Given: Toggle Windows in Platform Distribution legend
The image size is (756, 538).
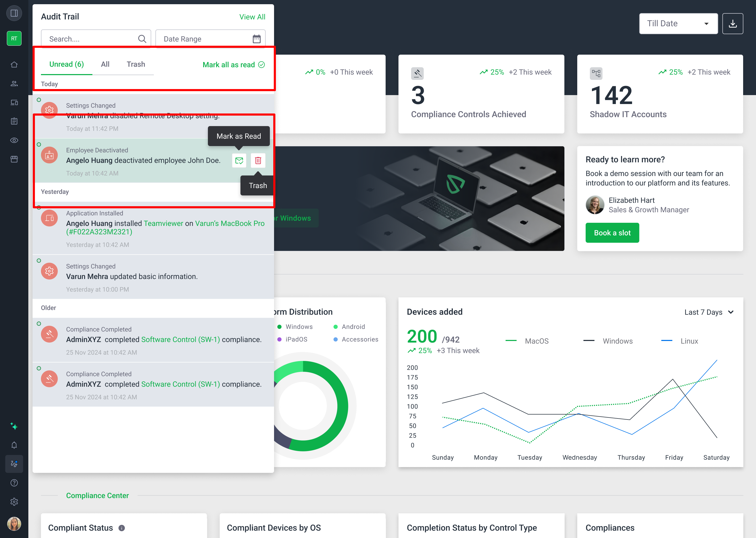Looking at the screenshot, I should click(298, 327).
